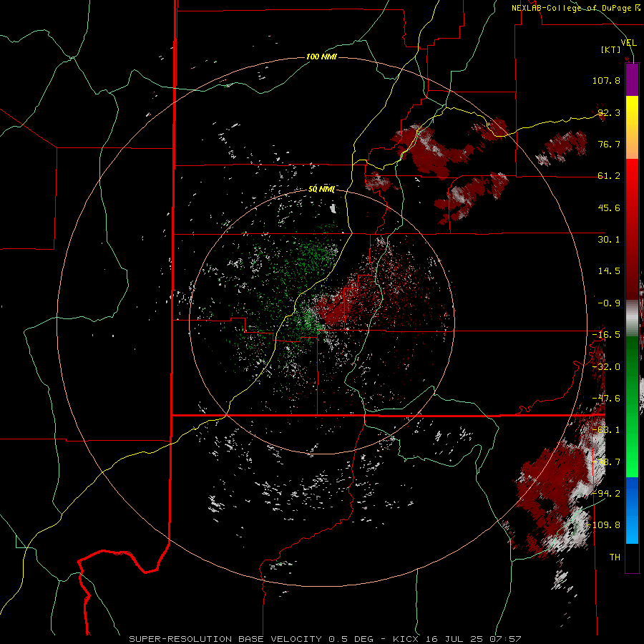Click the yellow-orange segment of color bar

coord(632,127)
